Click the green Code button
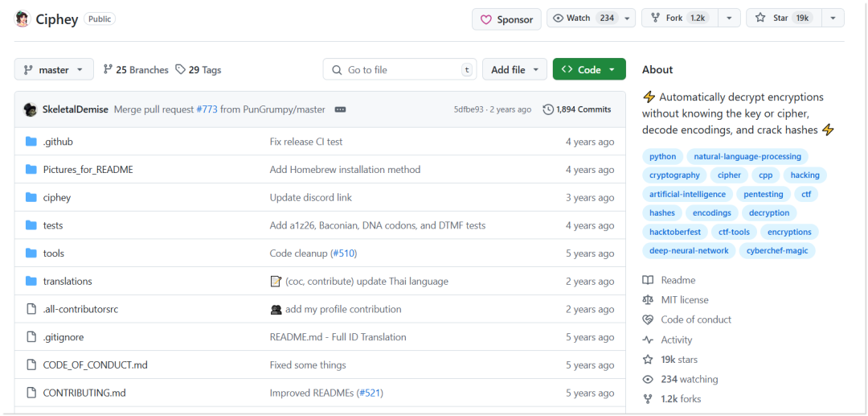This screenshot has width=868, height=416. pos(589,70)
